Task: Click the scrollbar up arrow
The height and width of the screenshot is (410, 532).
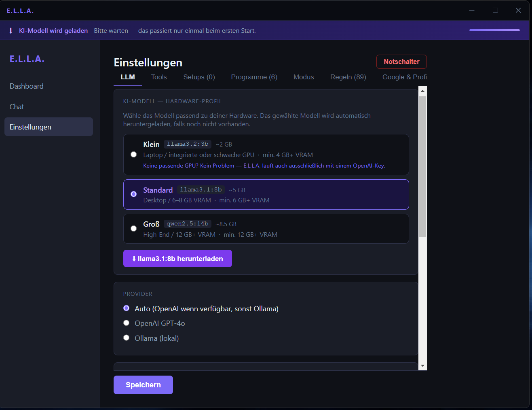Action: click(x=422, y=91)
